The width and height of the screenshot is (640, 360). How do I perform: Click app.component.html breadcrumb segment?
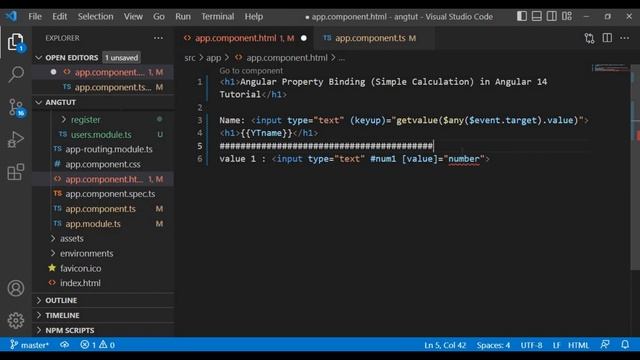pyautogui.click(x=287, y=58)
